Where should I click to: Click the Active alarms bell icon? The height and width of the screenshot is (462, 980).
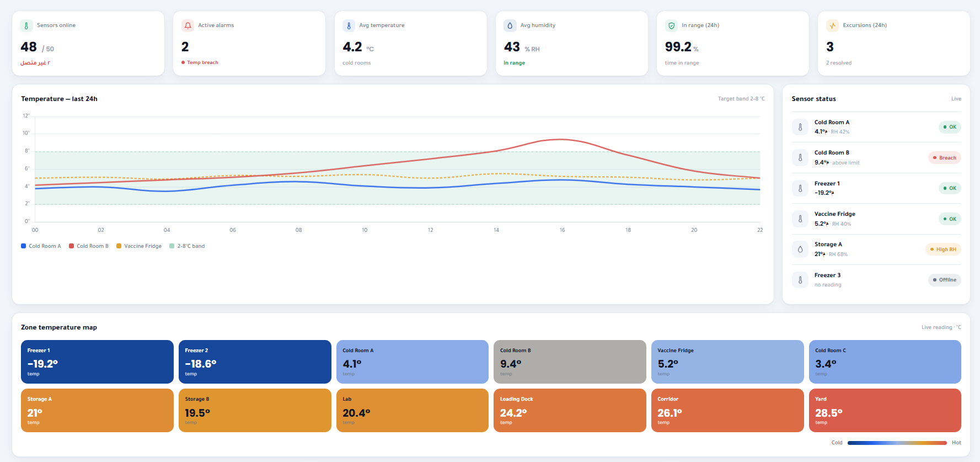pyautogui.click(x=188, y=25)
